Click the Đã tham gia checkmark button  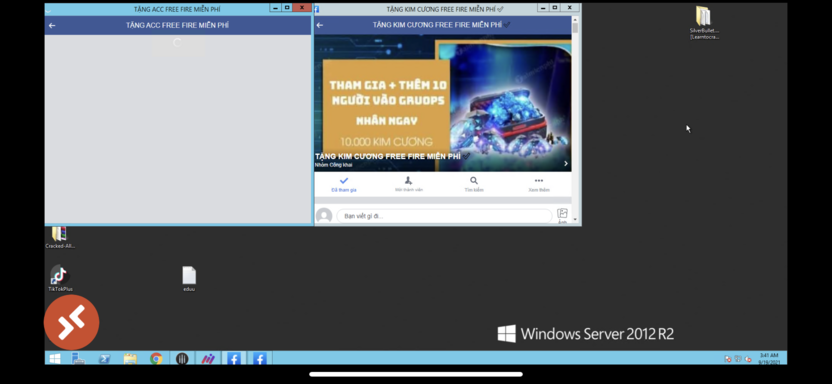pyautogui.click(x=344, y=184)
